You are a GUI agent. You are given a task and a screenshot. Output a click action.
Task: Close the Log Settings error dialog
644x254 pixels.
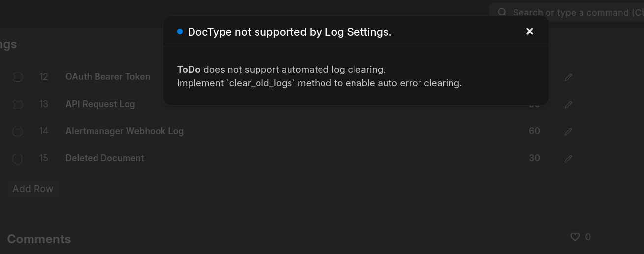pyautogui.click(x=530, y=31)
